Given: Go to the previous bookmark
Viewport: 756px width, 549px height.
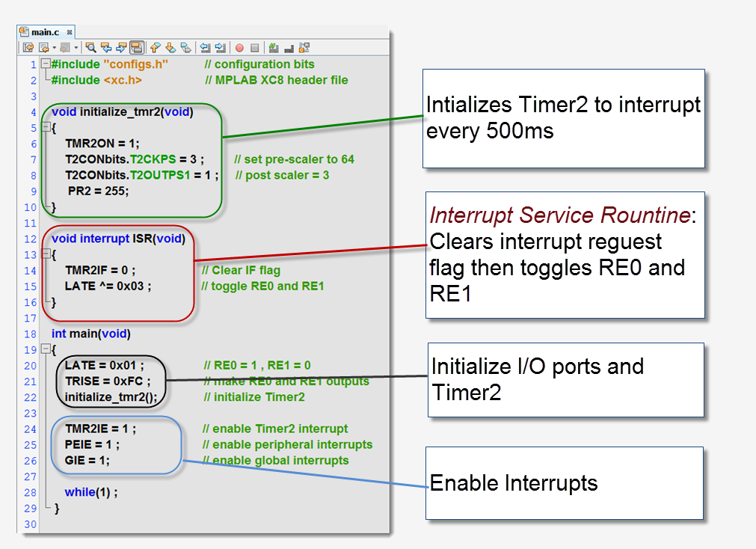Looking at the screenshot, I should 155,47.
